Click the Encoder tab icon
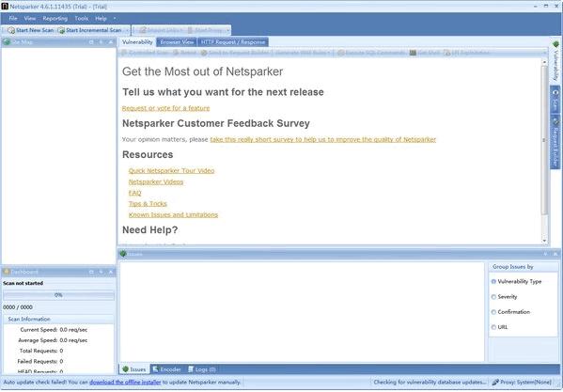Image resolution: width=563 pixels, height=392 pixels. coord(155,369)
